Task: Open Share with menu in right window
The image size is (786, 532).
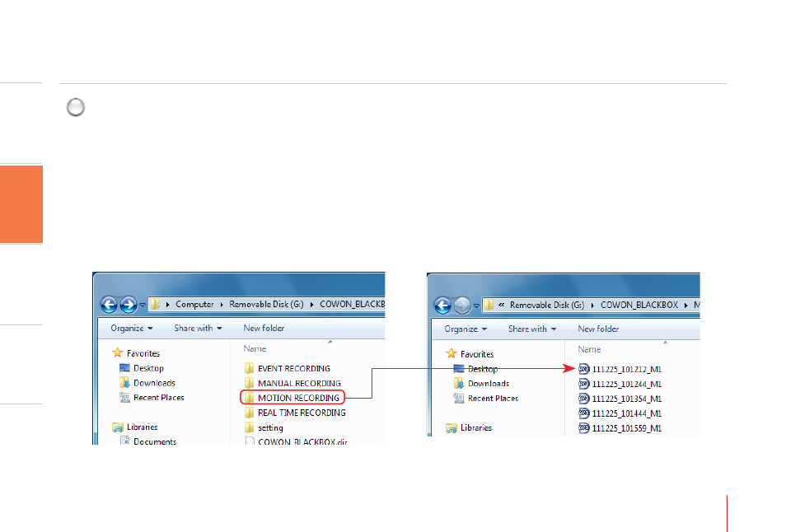Action: pos(532,329)
